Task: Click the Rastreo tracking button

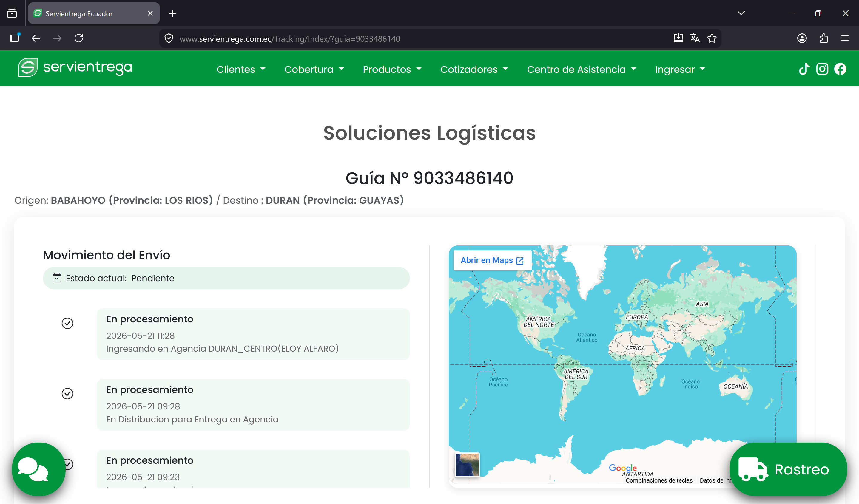Action: coord(788,469)
